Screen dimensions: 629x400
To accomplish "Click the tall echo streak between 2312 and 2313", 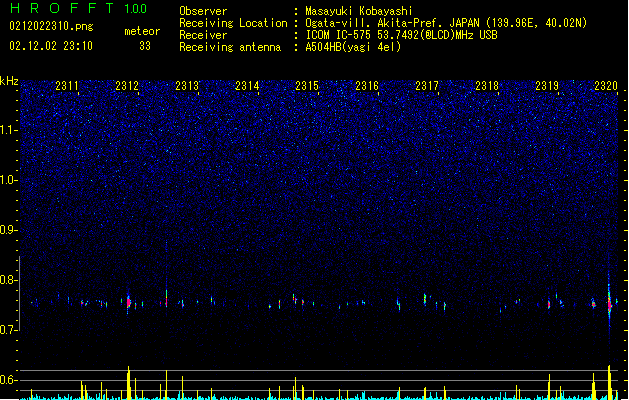I will point(166,299).
